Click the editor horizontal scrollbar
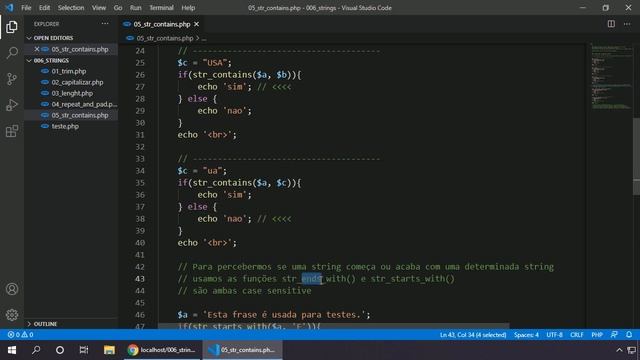Image resolution: width=640 pixels, height=360 pixels. [333, 326]
